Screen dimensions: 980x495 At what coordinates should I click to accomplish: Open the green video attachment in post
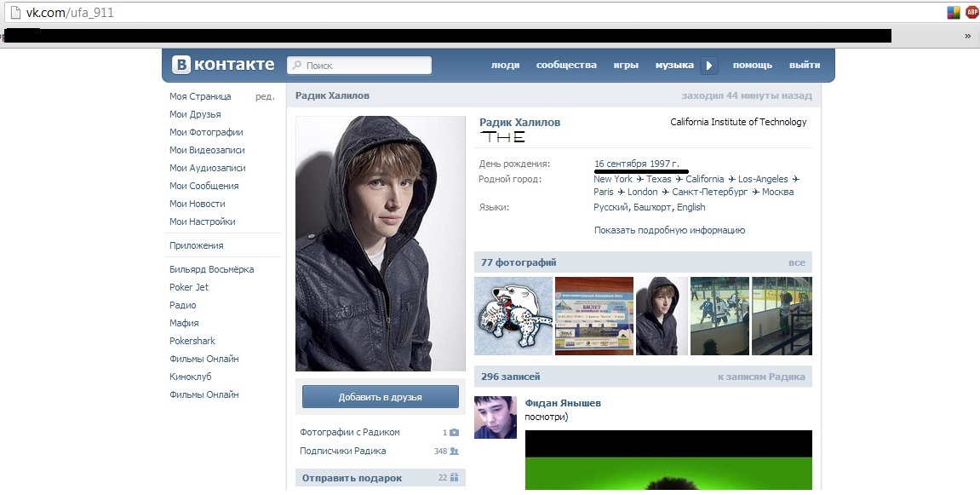pyautogui.click(x=668, y=460)
